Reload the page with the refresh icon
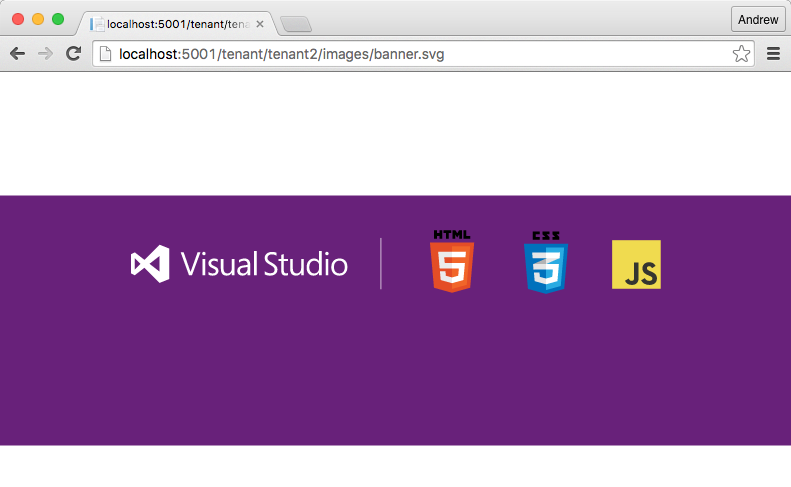Screen dimensions: 791x487 [74, 53]
